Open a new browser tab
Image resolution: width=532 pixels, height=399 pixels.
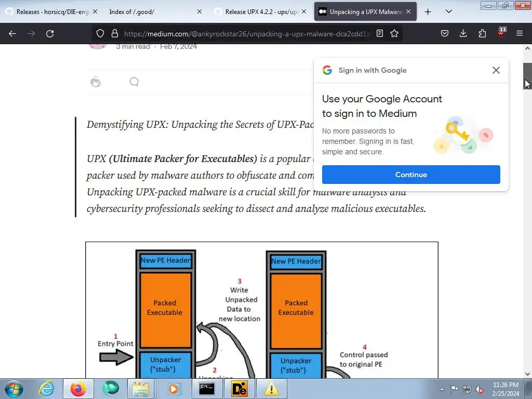point(428,12)
